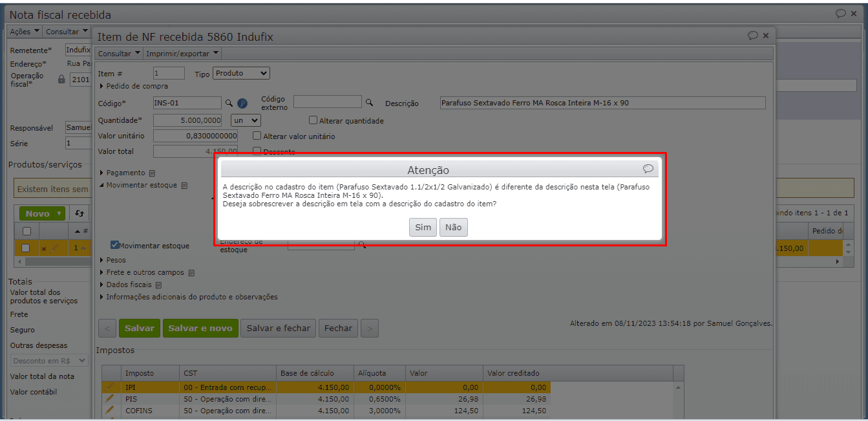Click Salvar e fechar button
Image resolution: width=868 pixels, height=421 pixels.
tap(279, 329)
